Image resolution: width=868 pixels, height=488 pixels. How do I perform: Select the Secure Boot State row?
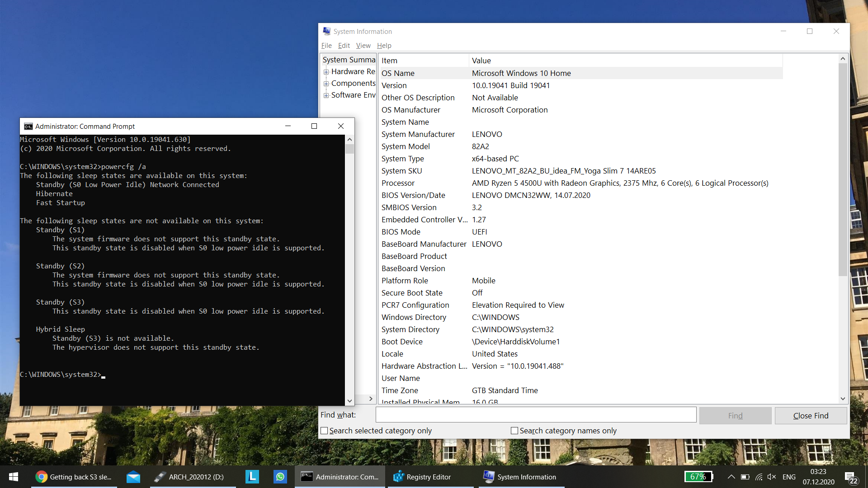tap(581, 293)
